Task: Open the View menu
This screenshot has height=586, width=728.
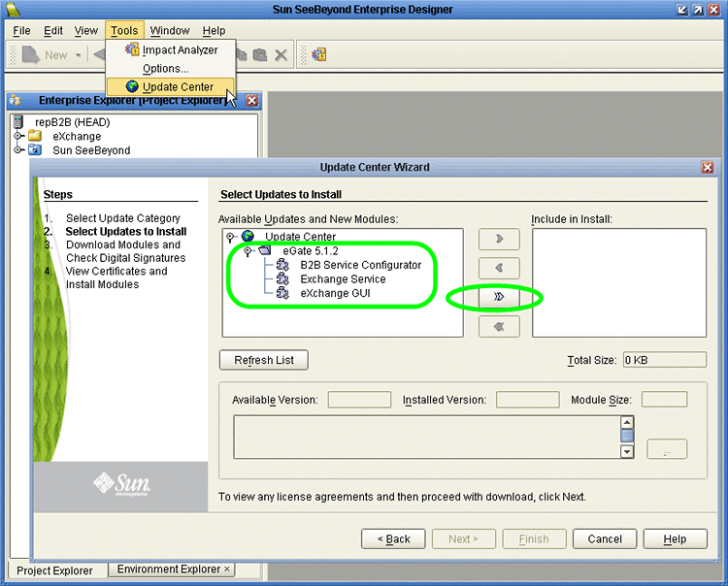Action: coord(85,31)
